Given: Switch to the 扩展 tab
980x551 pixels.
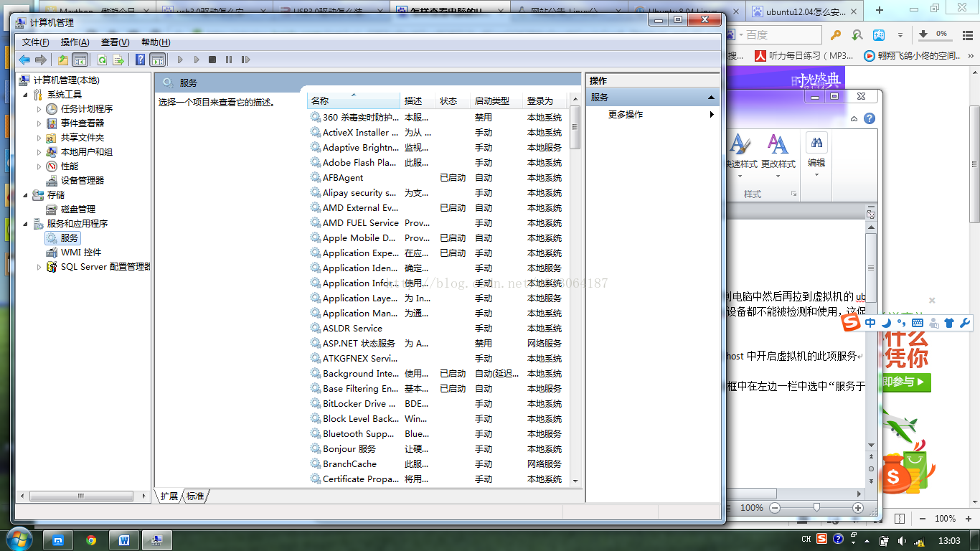Looking at the screenshot, I should click(169, 496).
